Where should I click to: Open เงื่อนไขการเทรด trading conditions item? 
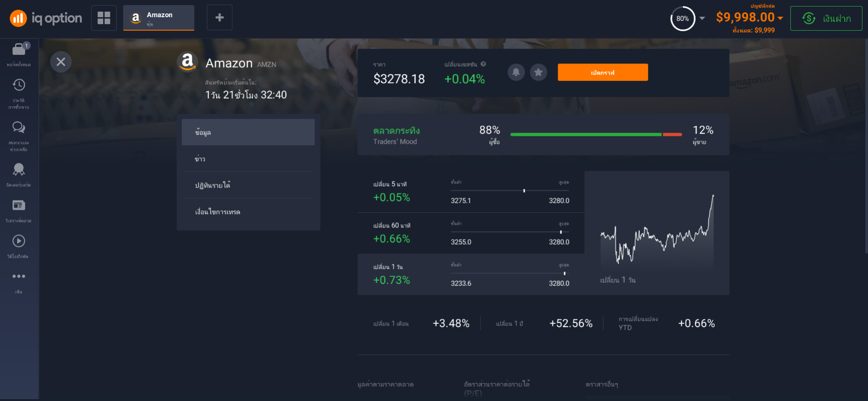[x=248, y=212]
